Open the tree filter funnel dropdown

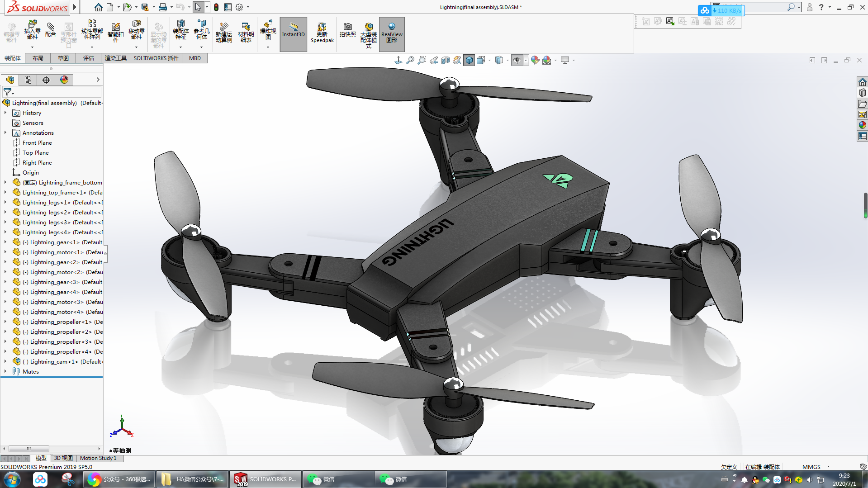[x=9, y=92]
